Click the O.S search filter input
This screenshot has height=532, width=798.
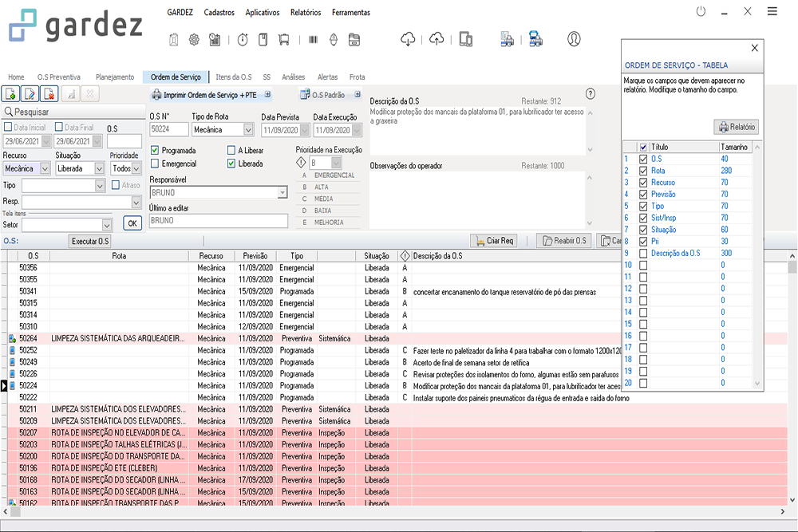tap(124, 141)
